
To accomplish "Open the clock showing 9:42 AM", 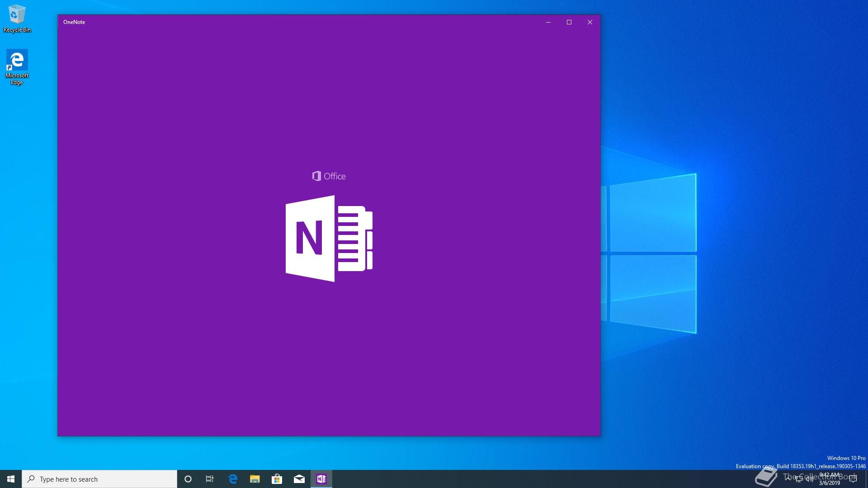I will point(830,479).
